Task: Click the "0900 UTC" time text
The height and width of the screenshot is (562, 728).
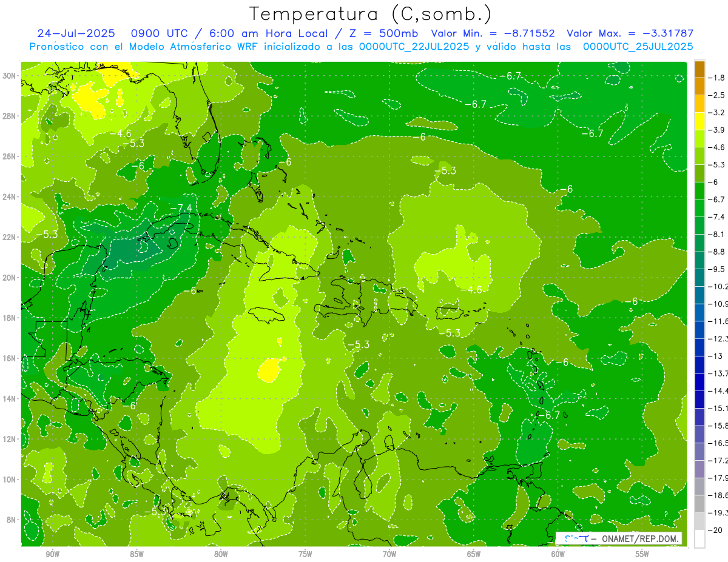Action: [x=160, y=33]
